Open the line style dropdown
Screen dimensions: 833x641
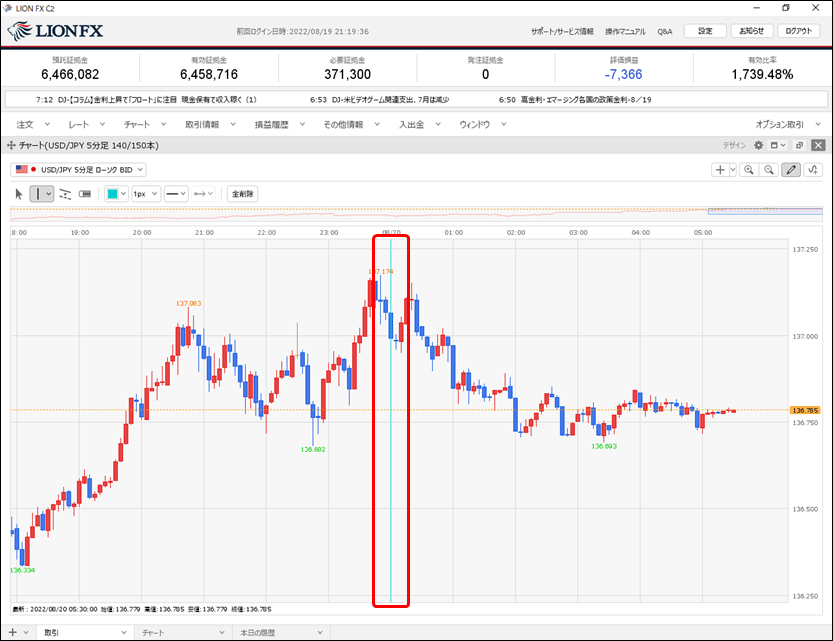coord(176,194)
